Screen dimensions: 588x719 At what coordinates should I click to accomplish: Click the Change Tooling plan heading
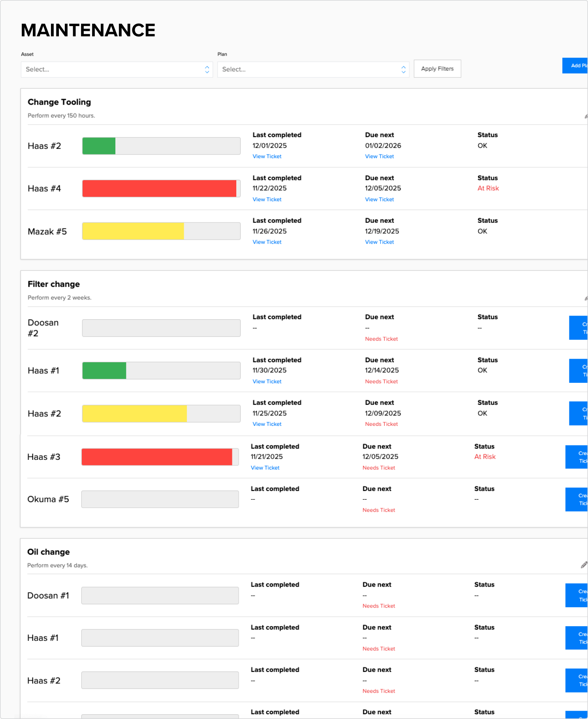59,102
